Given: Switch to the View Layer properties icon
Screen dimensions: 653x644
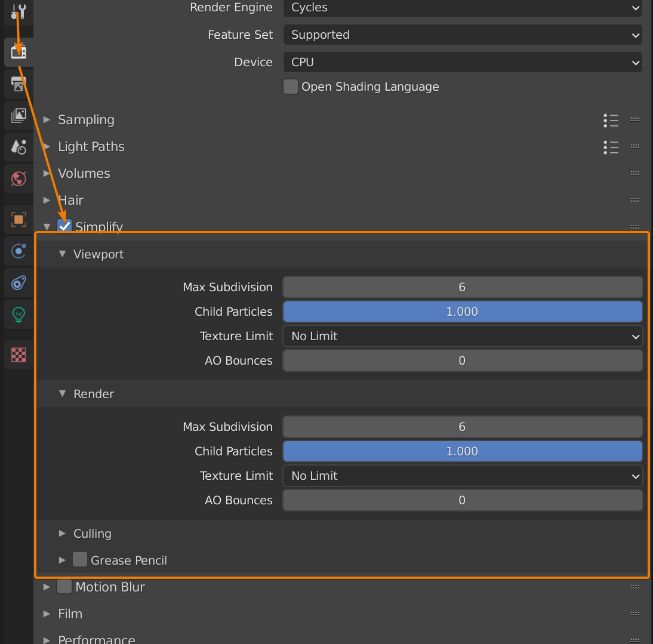Looking at the screenshot, I should pos(19,115).
